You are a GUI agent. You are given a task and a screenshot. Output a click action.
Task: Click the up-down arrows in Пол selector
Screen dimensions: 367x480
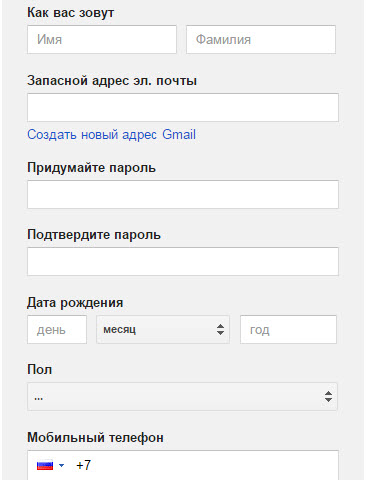tap(328, 396)
